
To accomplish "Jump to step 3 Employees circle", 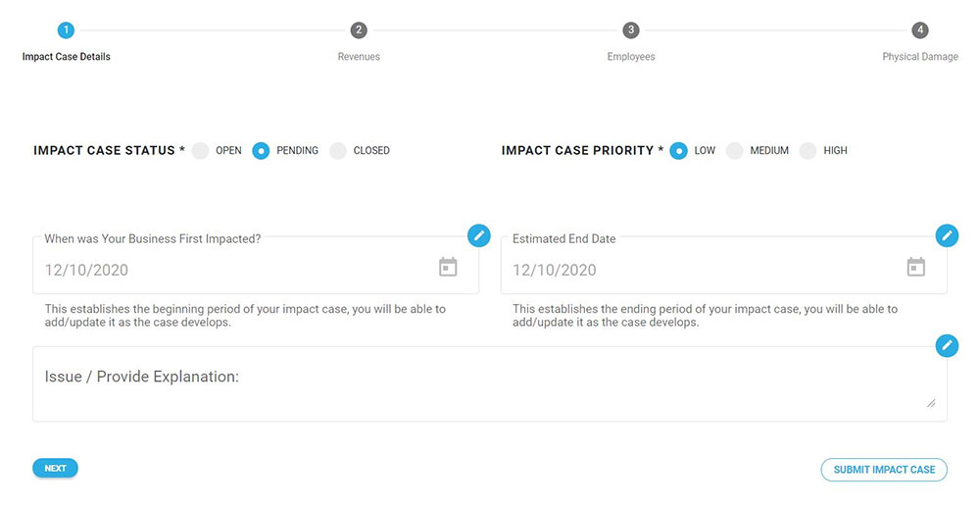I will click(631, 30).
